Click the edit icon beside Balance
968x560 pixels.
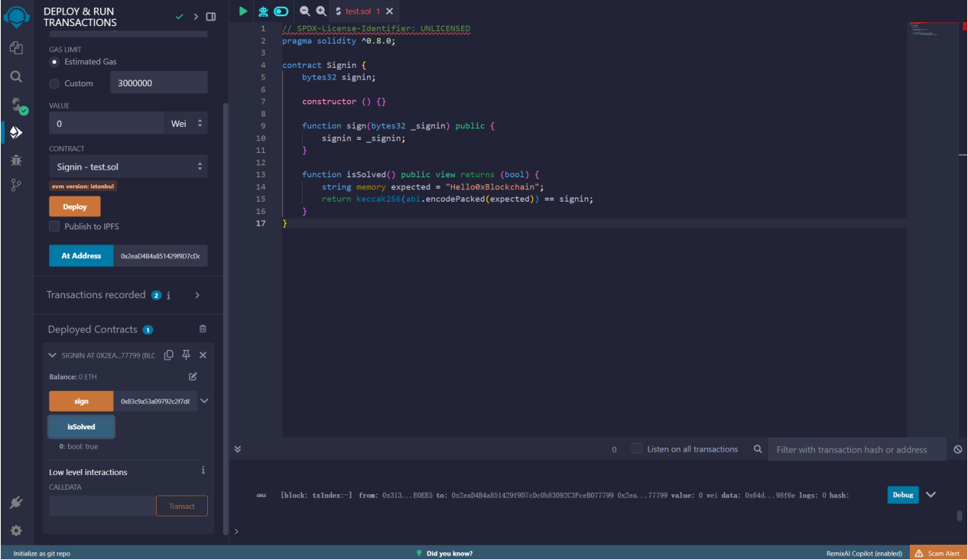(193, 377)
